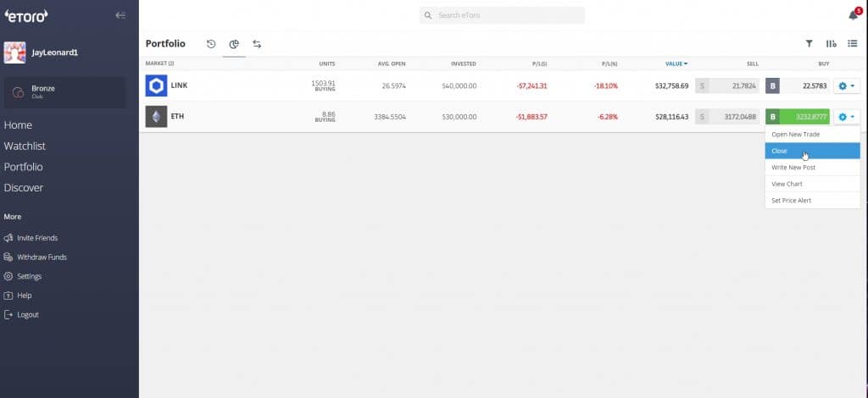Click the ETH coin logo
Viewport: 868px width, 398px height.
coord(156,117)
